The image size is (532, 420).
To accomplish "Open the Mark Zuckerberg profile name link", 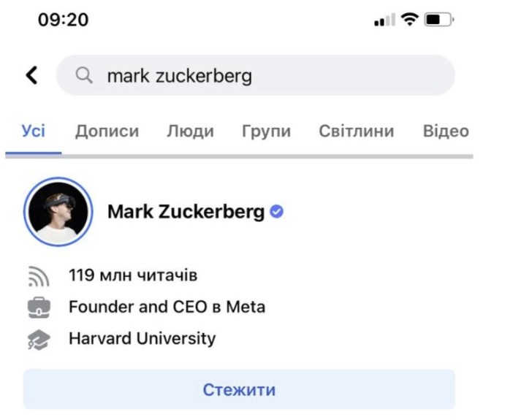I will pos(186,212).
